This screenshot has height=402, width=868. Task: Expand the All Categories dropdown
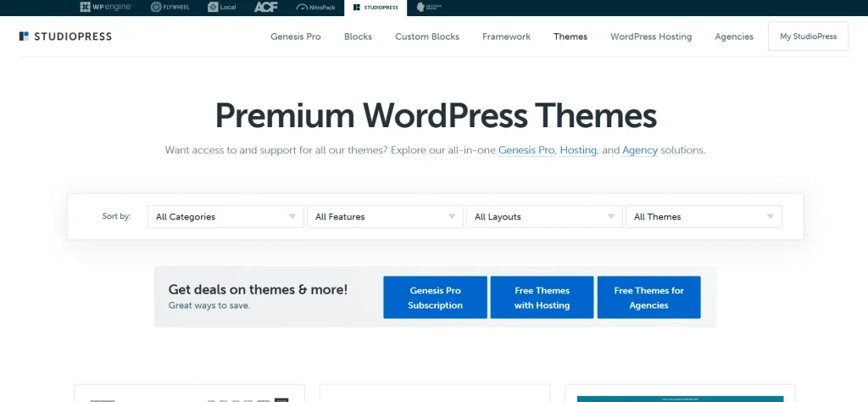[x=225, y=216]
